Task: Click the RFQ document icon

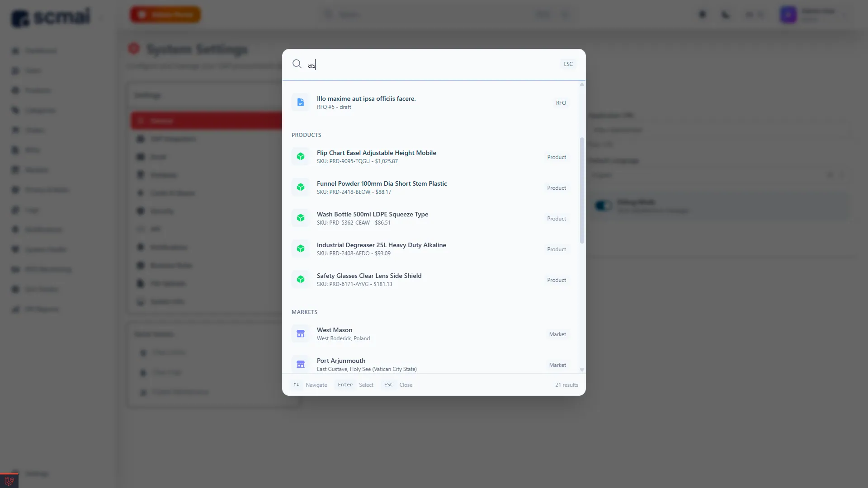Action: (x=301, y=103)
